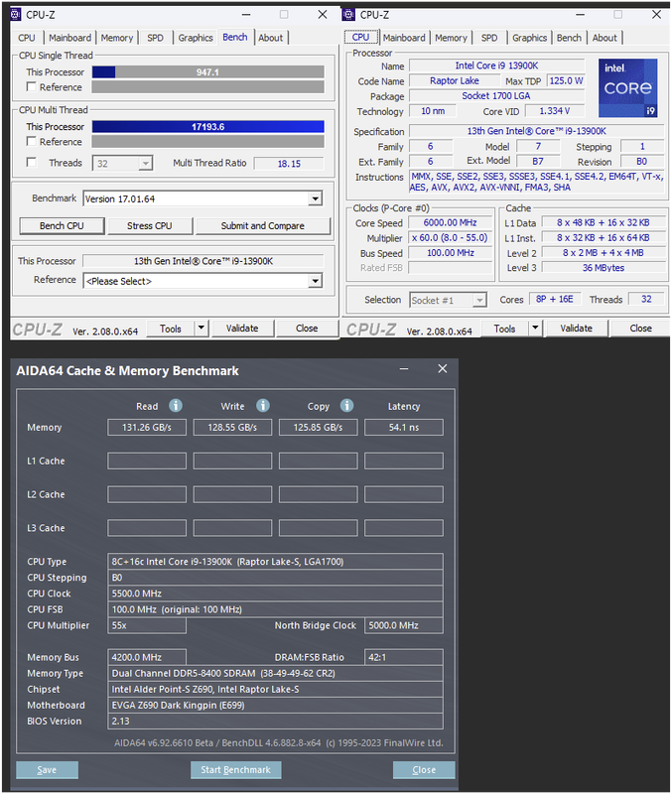
Task: Switch to Mainboard tab in Bench window
Action: pos(69,38)
